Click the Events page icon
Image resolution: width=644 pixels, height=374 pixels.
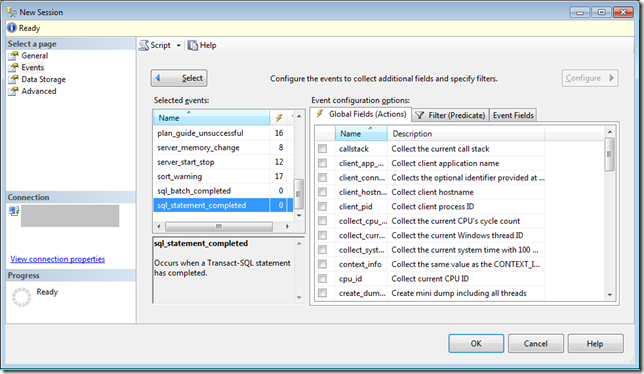pyautogui.click(x=14, y=67)
